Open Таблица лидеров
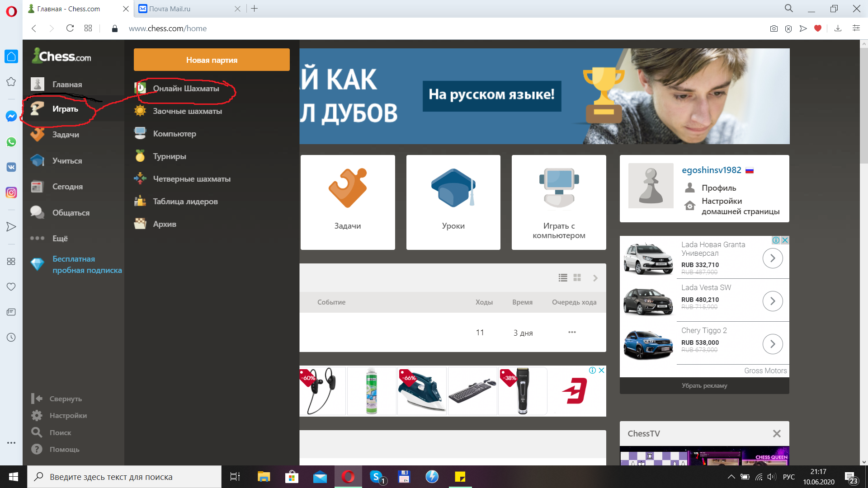This screenshot has height=488, width=868. (x=185, y=202)
